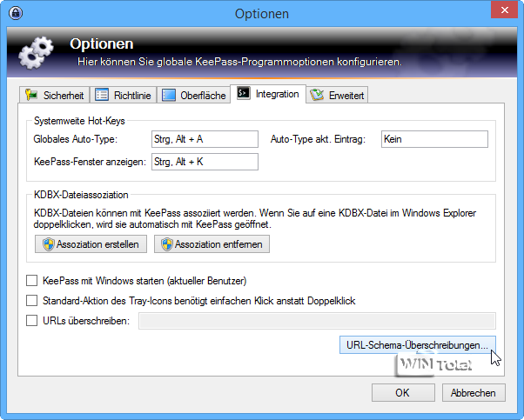Click the KDBX-Dateiassoziation group title

pyautogui.click(x=81, y=195)
